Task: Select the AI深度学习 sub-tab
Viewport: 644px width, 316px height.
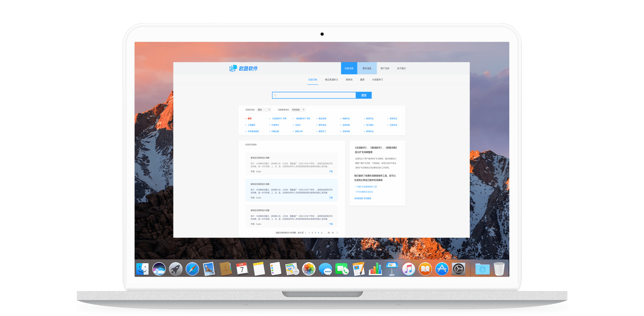Action: 378,80
